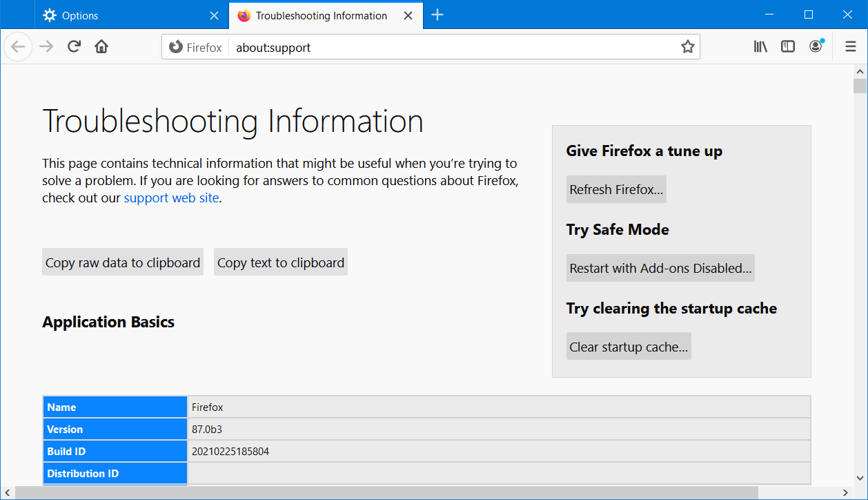The image size is (868, 500).
Task: Switch to the Options tab
Action: [x=131, y=15]
